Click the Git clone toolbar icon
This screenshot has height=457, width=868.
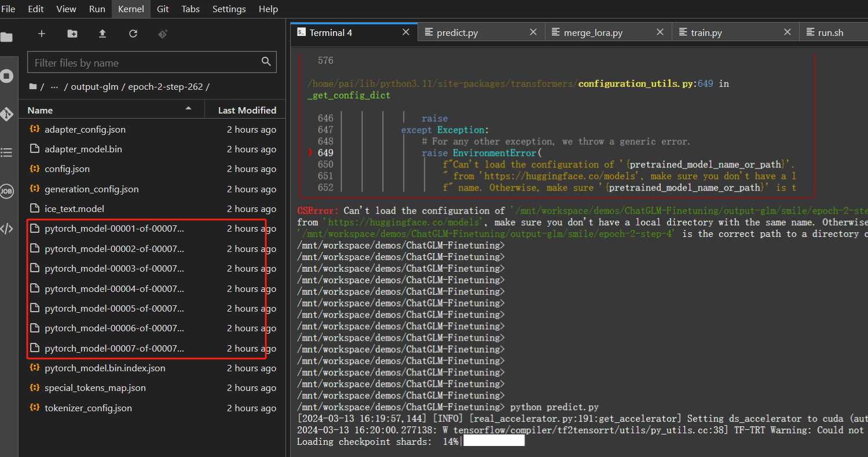[163, 34]
